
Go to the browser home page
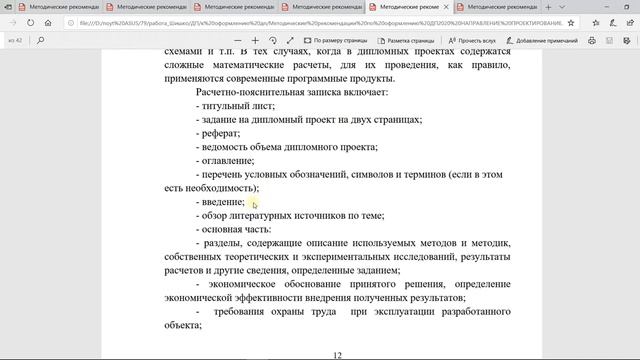[x=48, y=23]
